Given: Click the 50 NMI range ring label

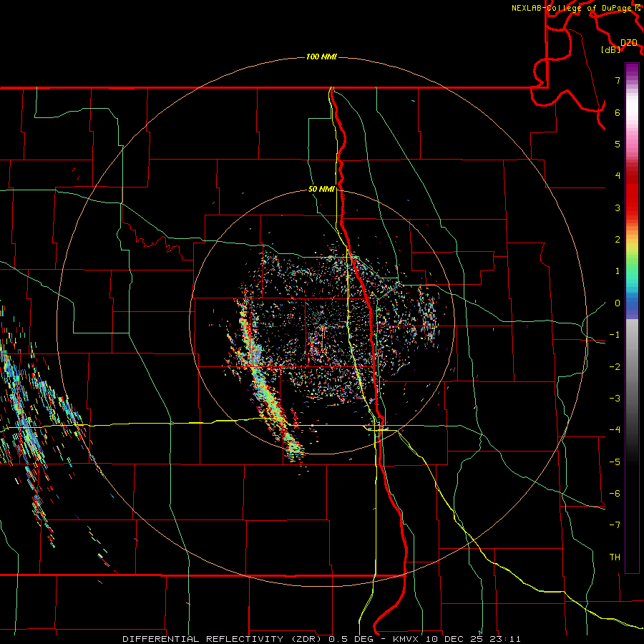Looking at the screenshot, I should [321, 189].
